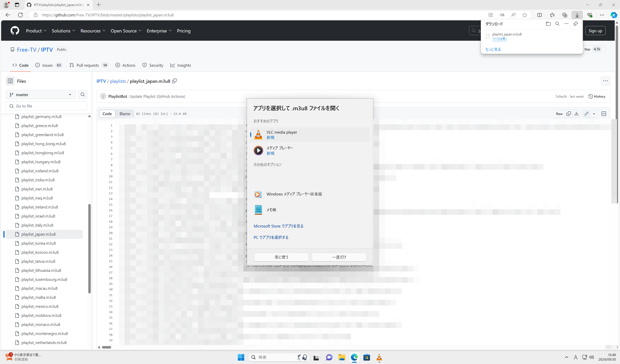Collapse the Files tree sidebar

click(x=10, y=81)
